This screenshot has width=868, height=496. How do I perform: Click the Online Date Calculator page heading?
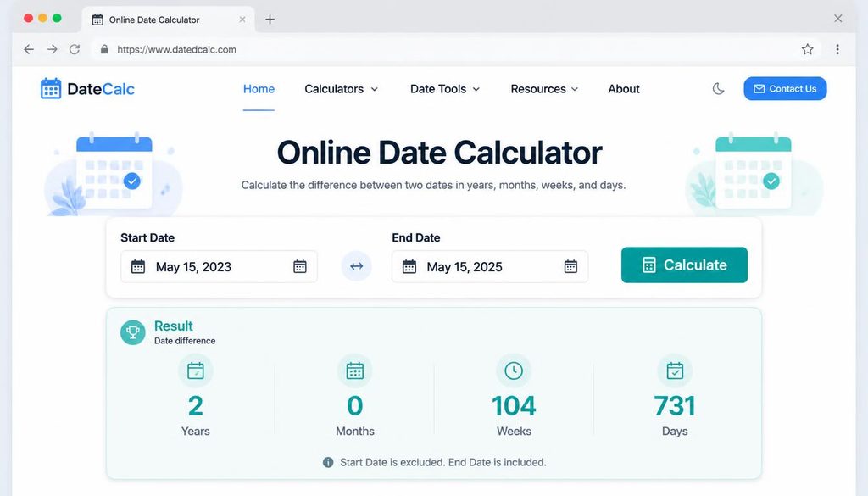click(x=440, y=153)
